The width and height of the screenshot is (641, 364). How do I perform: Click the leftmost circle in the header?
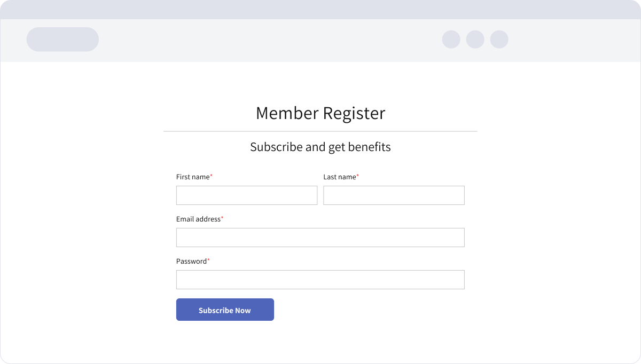click(x=451, y=39)
